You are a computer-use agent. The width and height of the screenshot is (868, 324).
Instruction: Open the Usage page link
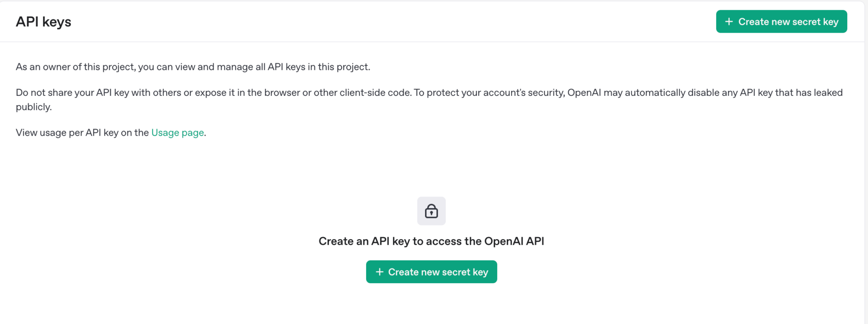178,133
